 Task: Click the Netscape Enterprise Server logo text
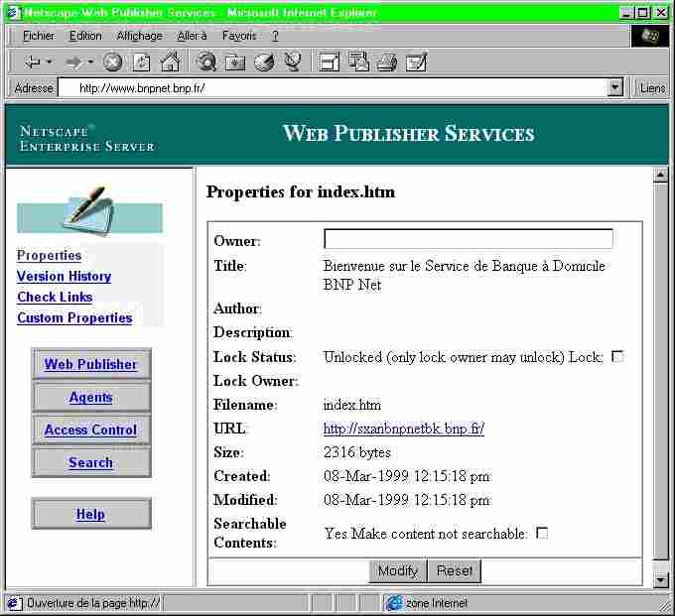pos(87,139)
